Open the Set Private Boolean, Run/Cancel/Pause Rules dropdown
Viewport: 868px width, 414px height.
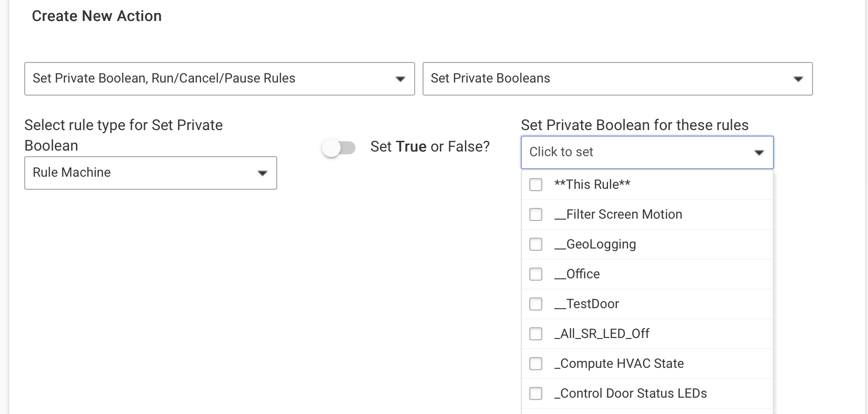click(219, 79)
